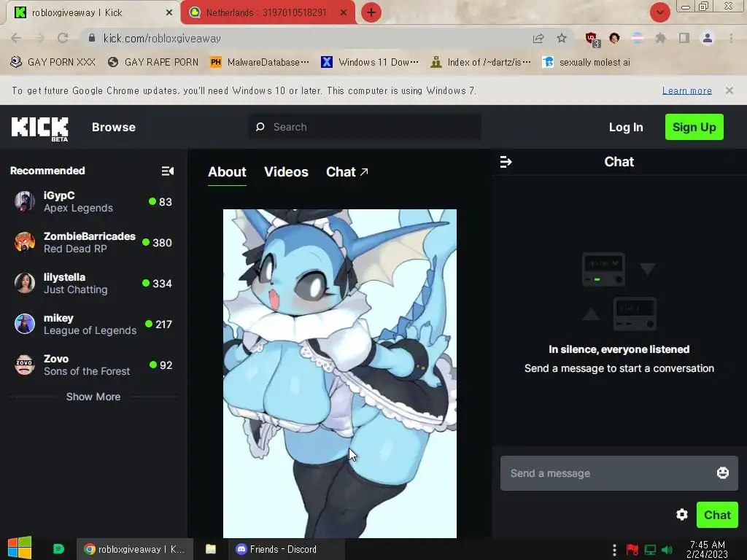Screen dimensions: 747x560
Task: Focus the Kick Search field
Action: click(x=365, y=127)
